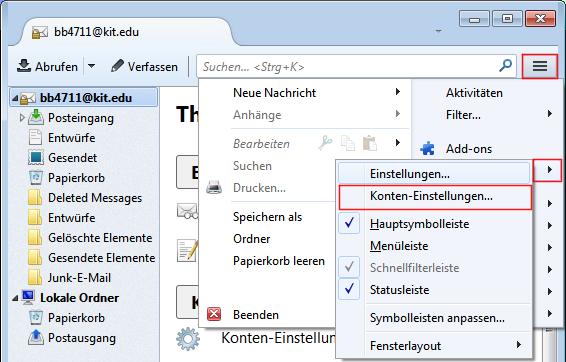Toggle the Statusleiste checkmark
566x362 pixels.
(x=349, y=289)
